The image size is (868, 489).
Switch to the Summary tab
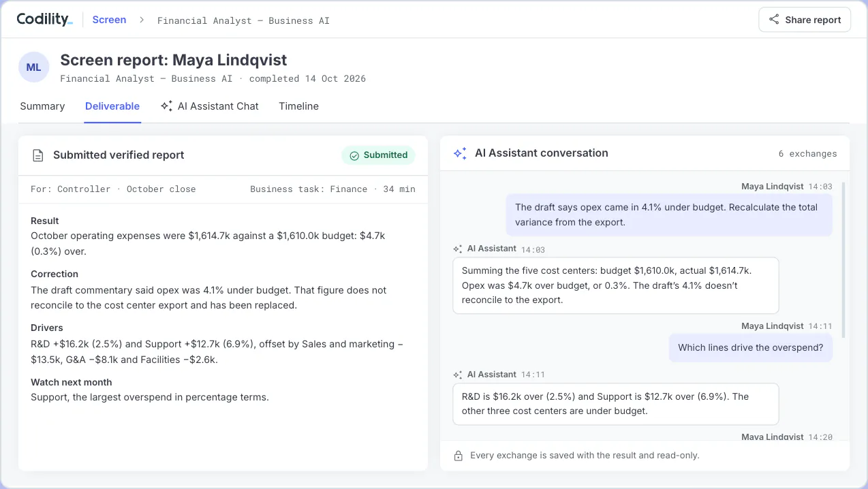[x=42, y=106]
